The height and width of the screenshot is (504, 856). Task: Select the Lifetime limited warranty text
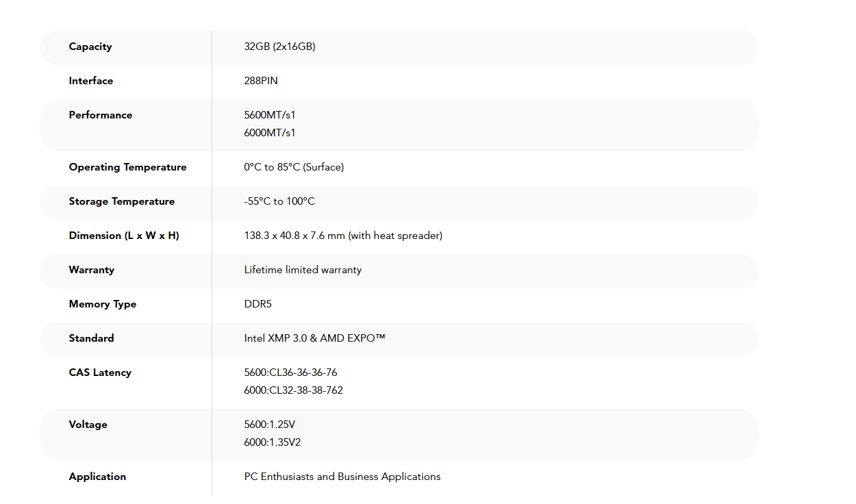[x=303, y=270]
